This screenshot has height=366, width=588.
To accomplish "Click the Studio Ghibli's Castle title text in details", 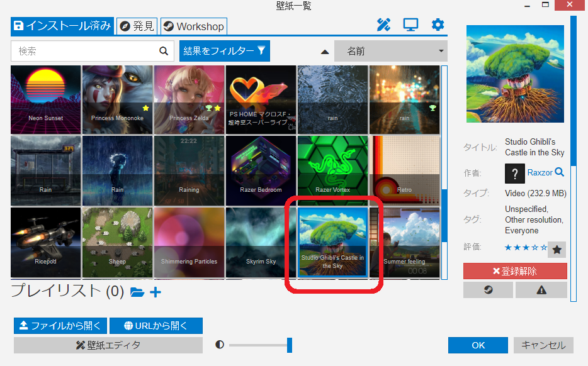I will pyautogui.click(x=534, y=147).
